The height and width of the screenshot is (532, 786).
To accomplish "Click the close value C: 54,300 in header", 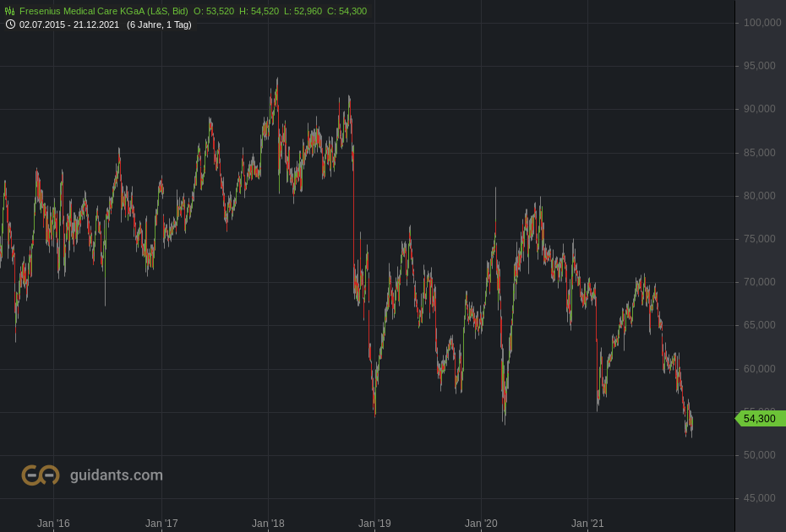I will point(347,11).
